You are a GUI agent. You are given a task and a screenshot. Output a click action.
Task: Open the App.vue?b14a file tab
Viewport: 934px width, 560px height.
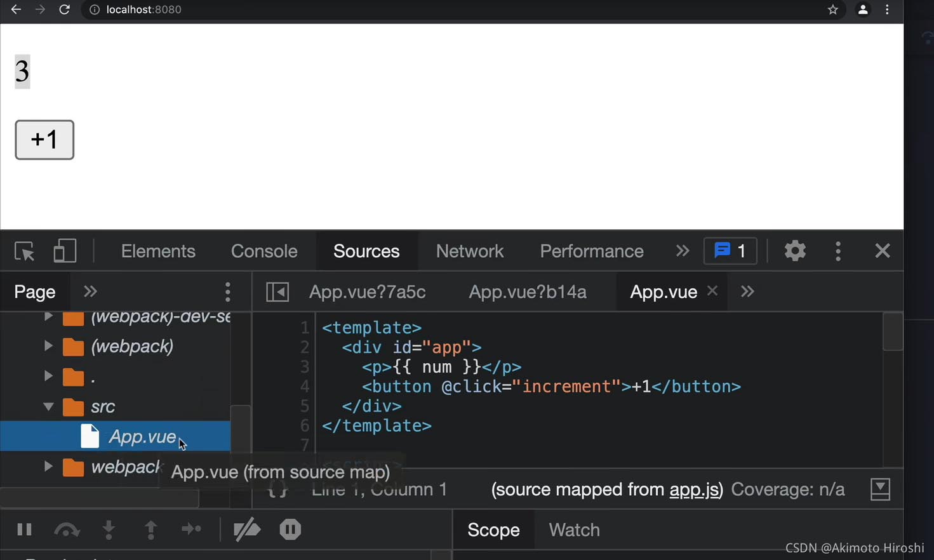click(527, 292)
